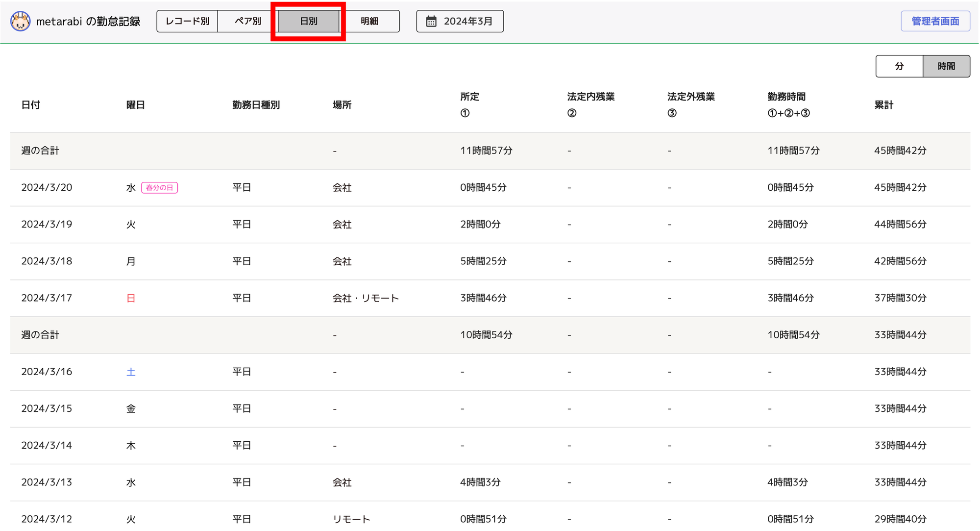
Task: Select the 2024/3/16 date cell
Action: click(x=47, y=372)
